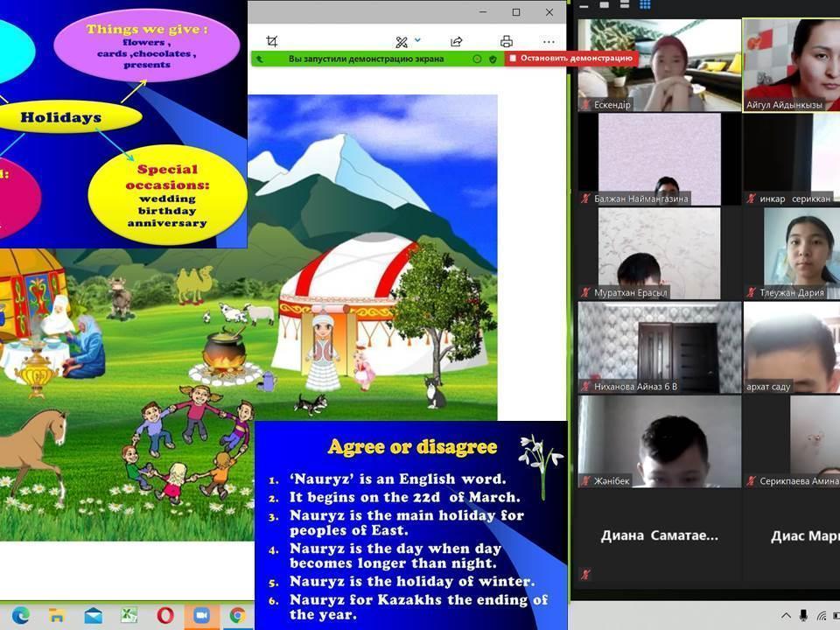The height and width of the screenshot is (630, 840).
Task: Select Айгул Айдынкызы's video tile
Action: tap(791, 65)
